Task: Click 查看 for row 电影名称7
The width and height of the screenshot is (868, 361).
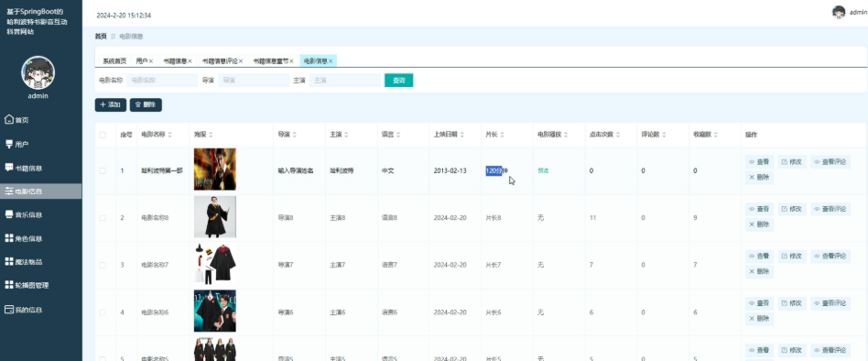Action: pos(759,257)
